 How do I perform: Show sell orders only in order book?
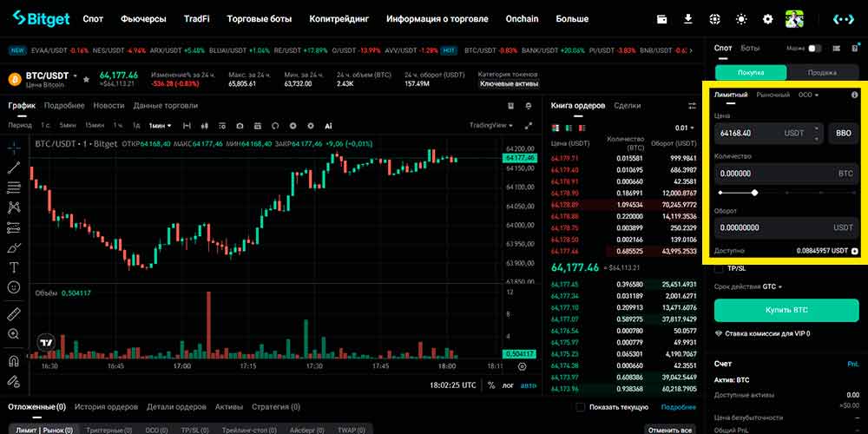click(582, 128)
